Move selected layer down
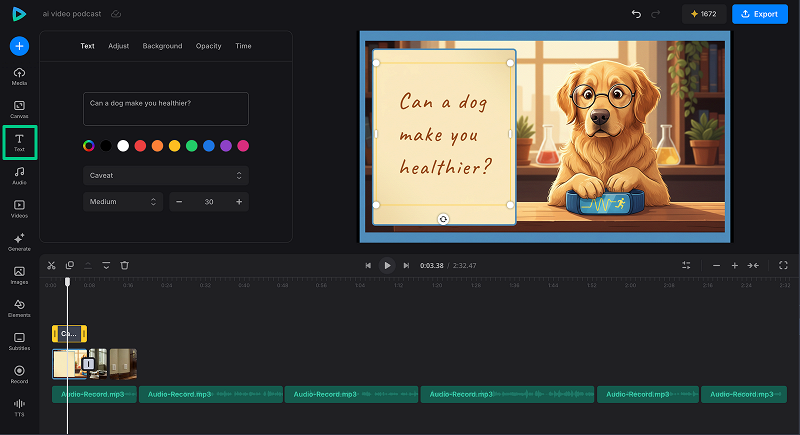Image resolution: width=800 pixels, height=435 pixels. tap(106, 265)
